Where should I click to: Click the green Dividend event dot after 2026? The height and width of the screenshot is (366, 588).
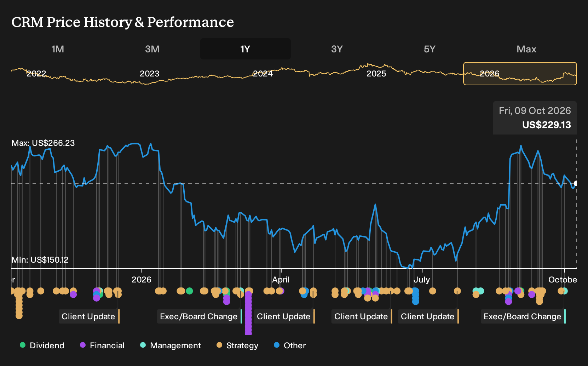[x=189, y=291]
